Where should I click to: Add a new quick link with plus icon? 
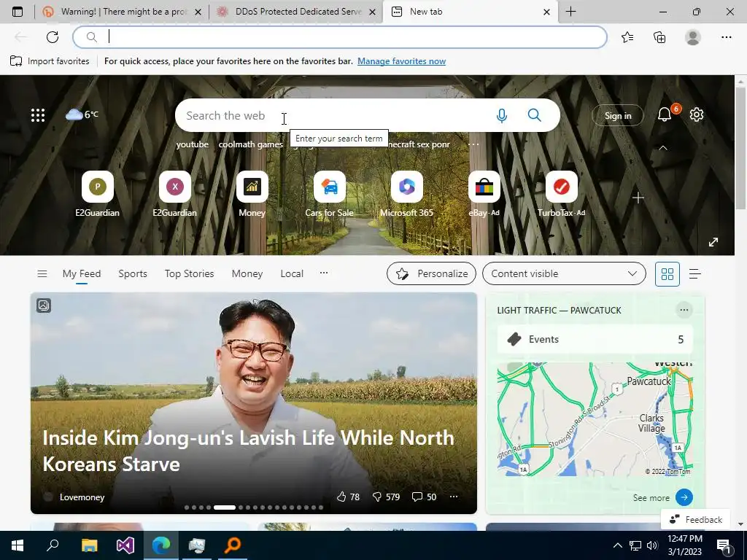point(638,198)
